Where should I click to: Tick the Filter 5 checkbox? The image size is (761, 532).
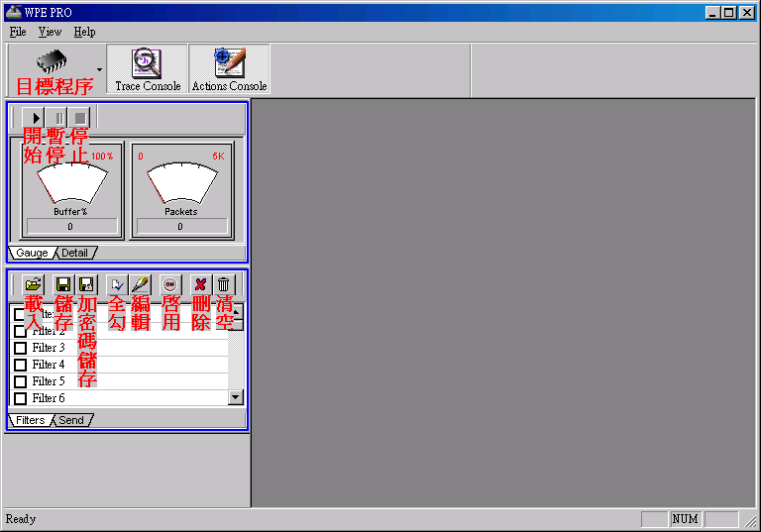pos(20,381)
